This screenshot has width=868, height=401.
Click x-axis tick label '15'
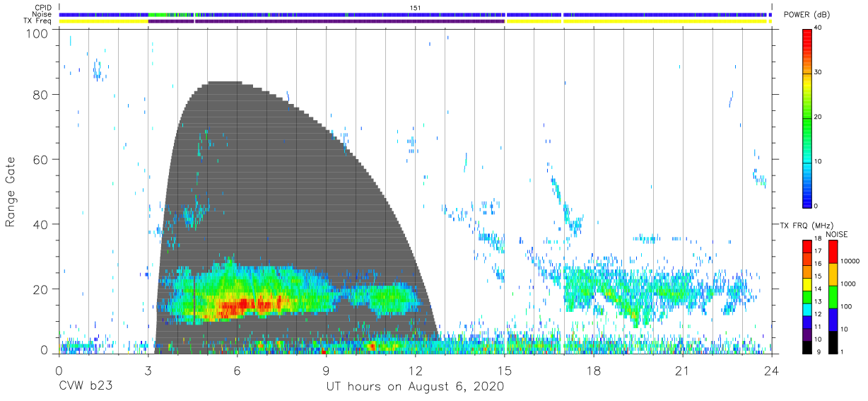click(x=504, y=371)
